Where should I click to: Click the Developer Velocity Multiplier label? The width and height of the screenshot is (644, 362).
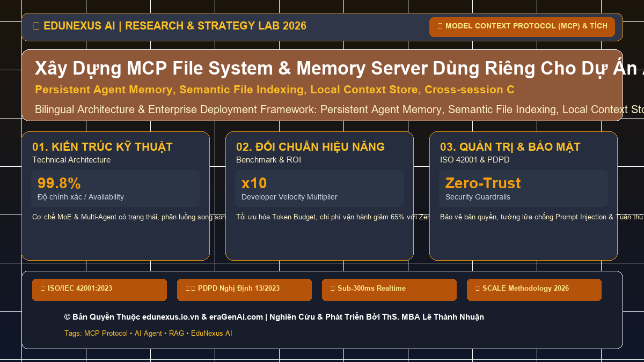[289, 197]
